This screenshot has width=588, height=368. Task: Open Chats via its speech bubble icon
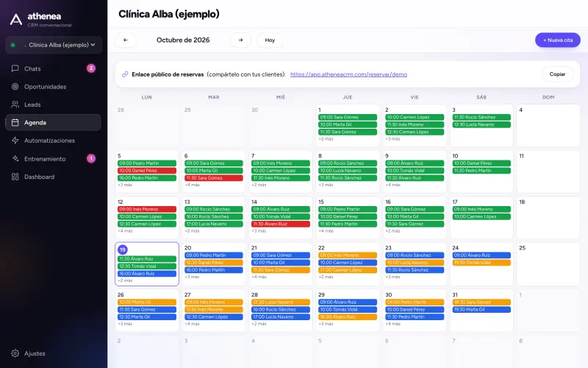15,68
